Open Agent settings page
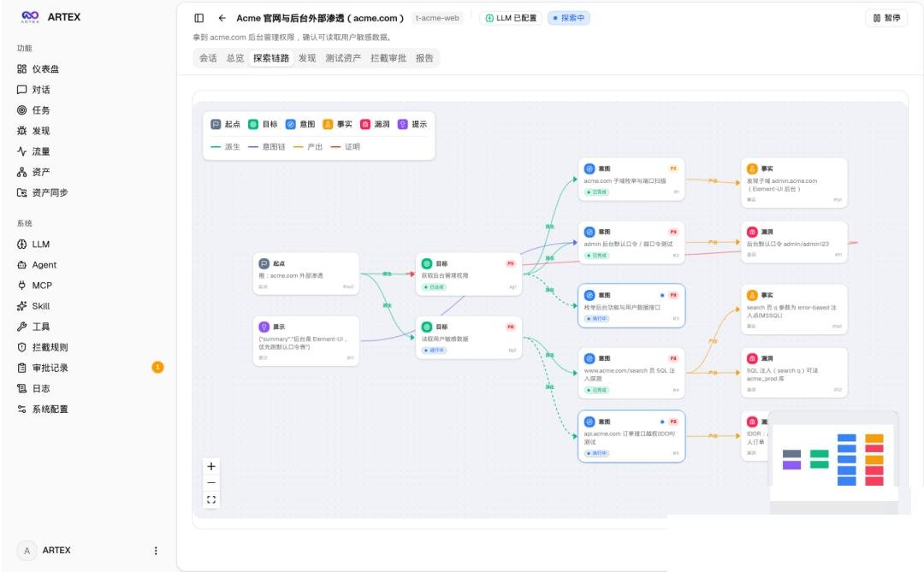Viewport: 924px width, 572px height. coord(37,264)
